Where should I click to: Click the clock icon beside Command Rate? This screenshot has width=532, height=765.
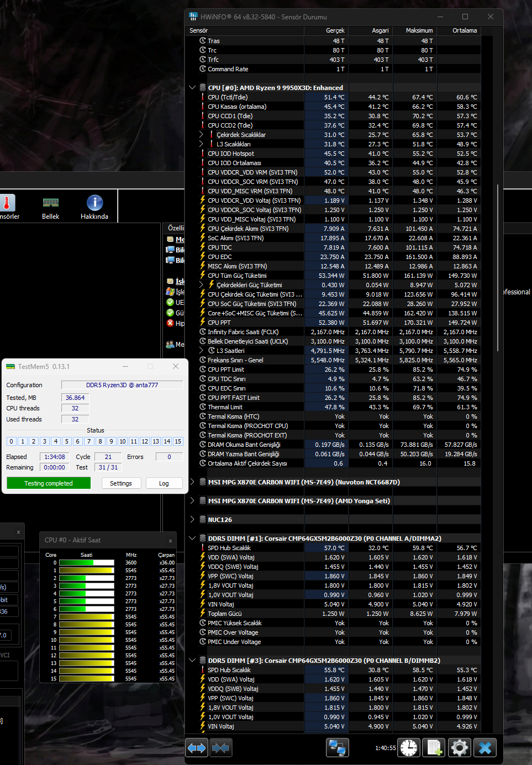[203, 69]
